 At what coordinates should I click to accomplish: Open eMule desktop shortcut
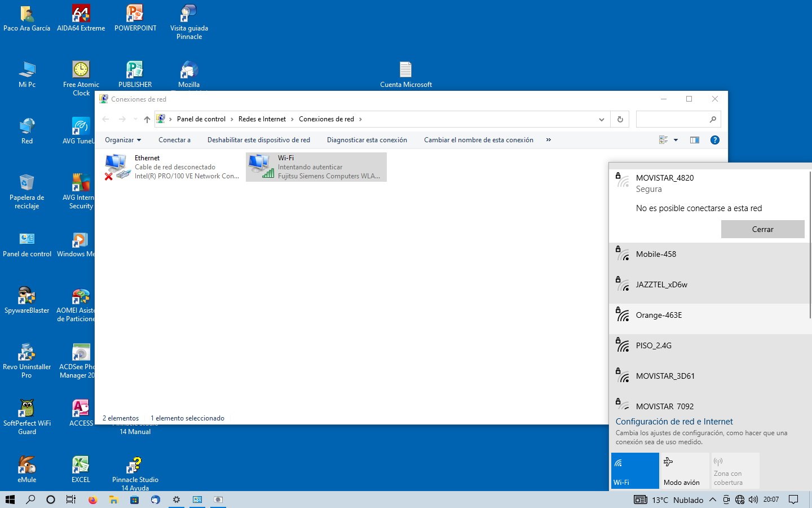pos(27,470)
